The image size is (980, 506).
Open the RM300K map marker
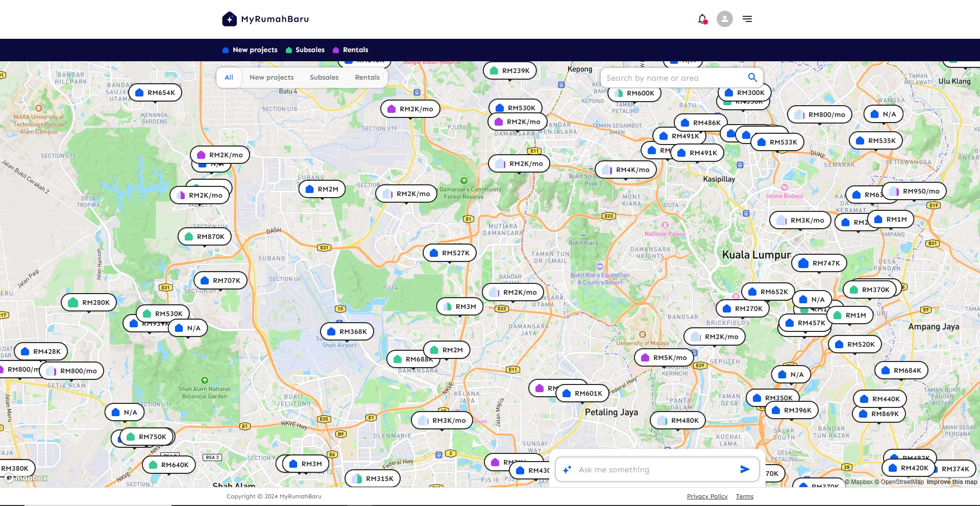[x=744, y=93]
